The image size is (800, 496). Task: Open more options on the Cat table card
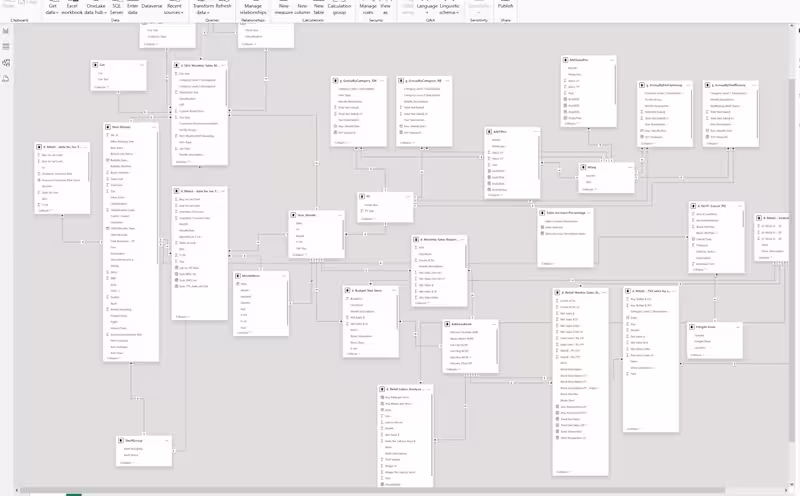point(142,65)
